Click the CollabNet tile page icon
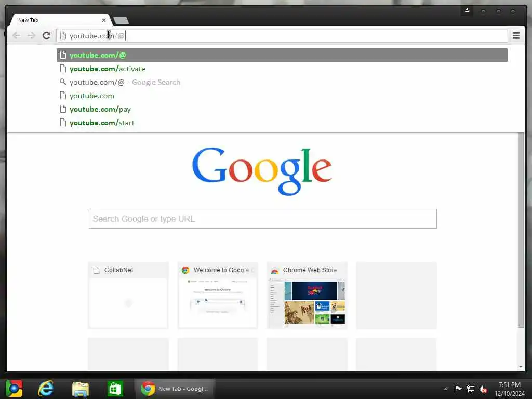 (96, 270)
